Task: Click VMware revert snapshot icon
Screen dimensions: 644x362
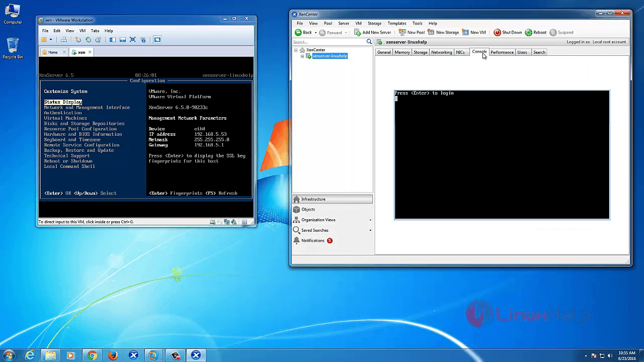Action: [88, 40]
